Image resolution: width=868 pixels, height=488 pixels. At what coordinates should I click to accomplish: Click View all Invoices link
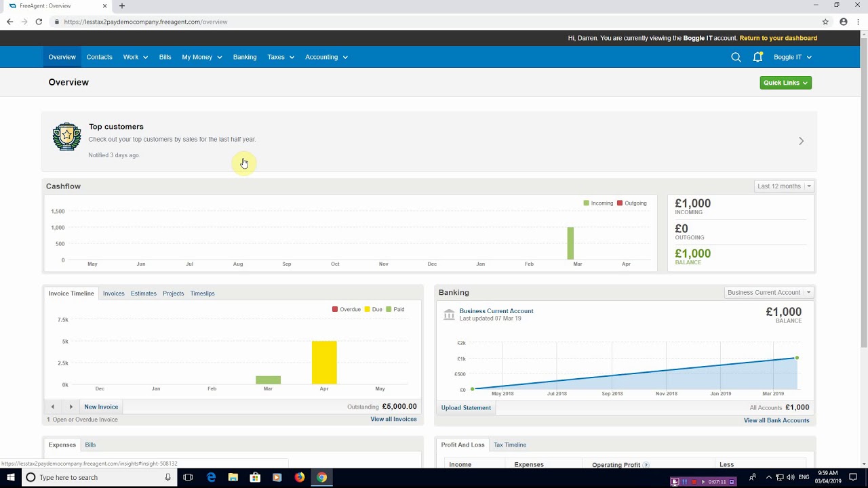click(393, 420)
